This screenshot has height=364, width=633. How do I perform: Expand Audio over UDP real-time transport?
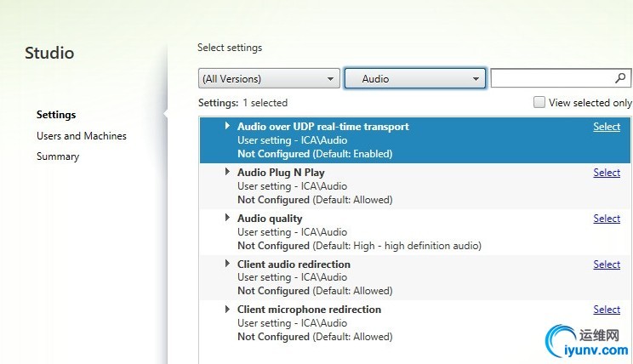click(227, 126)
